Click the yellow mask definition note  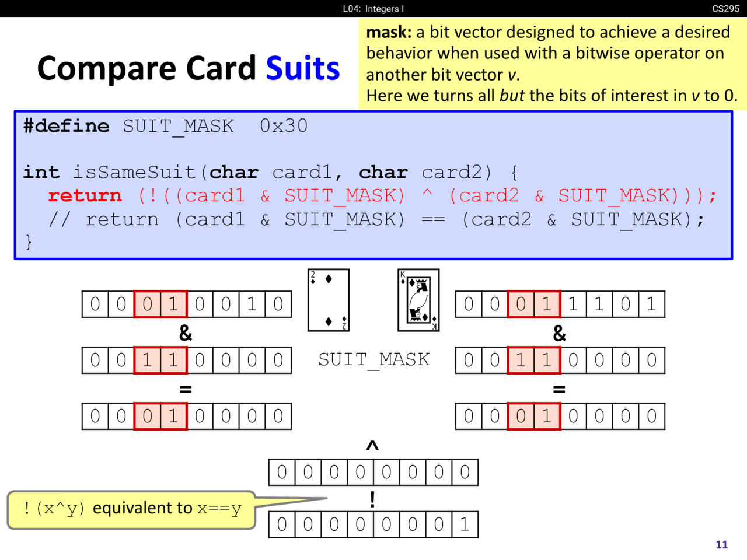tap(552, 64)
